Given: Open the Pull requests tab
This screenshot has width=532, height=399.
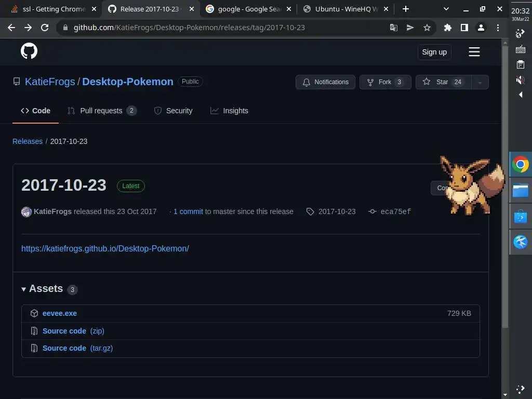Looking at the screenshot, I should pyautogui.click(x=101, y=111).
